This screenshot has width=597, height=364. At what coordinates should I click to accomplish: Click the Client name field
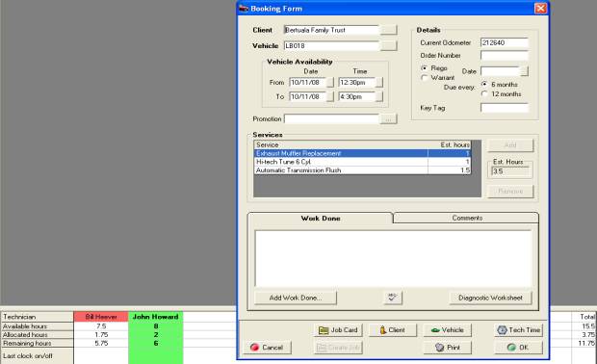tap(331, 30)
